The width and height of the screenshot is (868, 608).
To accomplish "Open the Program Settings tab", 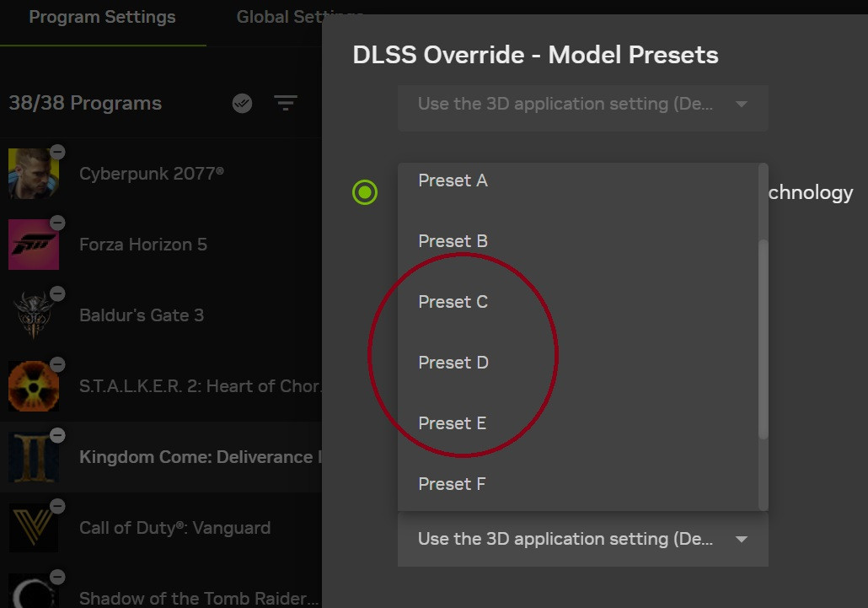I will [x=103, y=17].
